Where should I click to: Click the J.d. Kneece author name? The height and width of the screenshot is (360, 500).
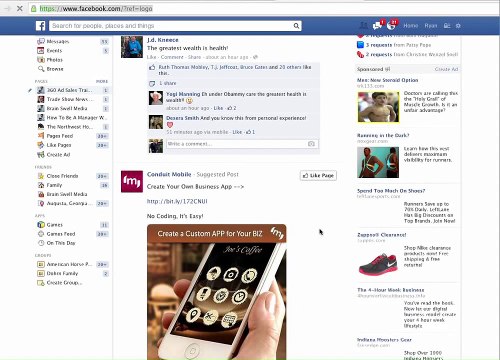[x=163, y=40]
